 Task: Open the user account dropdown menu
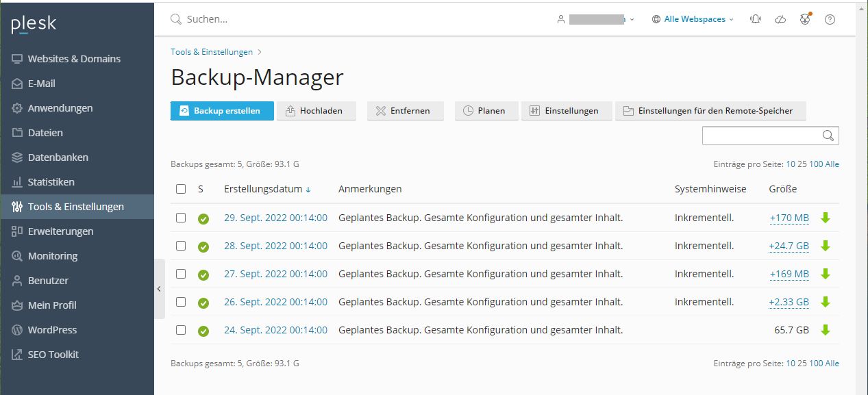tap(596, 19)
